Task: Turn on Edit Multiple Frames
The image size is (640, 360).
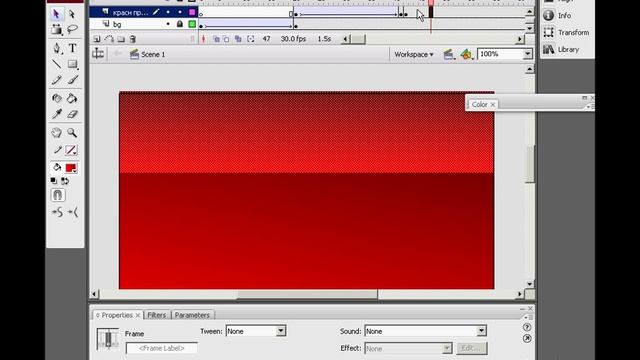Action: [x=238, y=39]
